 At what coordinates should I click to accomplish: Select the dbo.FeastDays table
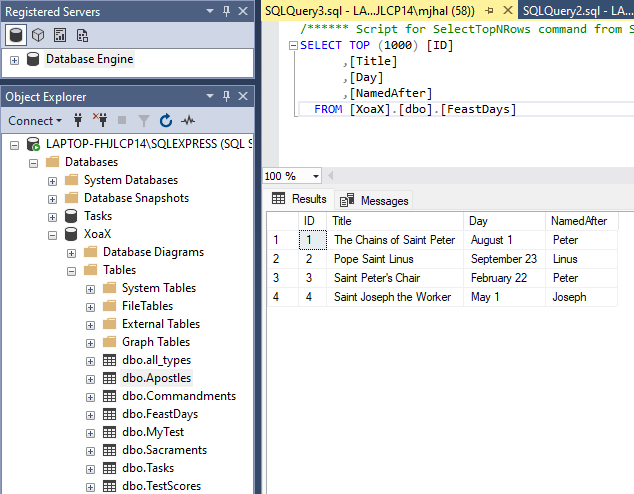point(159,414)
